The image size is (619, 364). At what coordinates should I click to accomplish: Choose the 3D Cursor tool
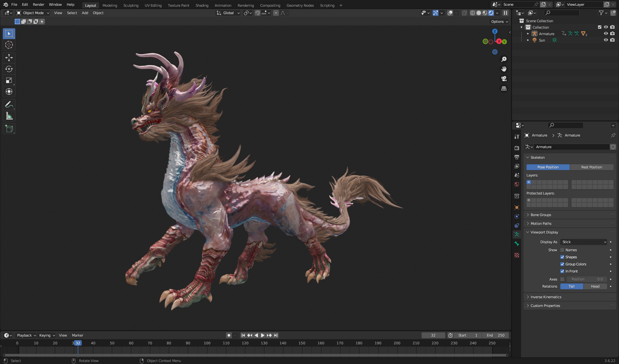click(9, 45)
